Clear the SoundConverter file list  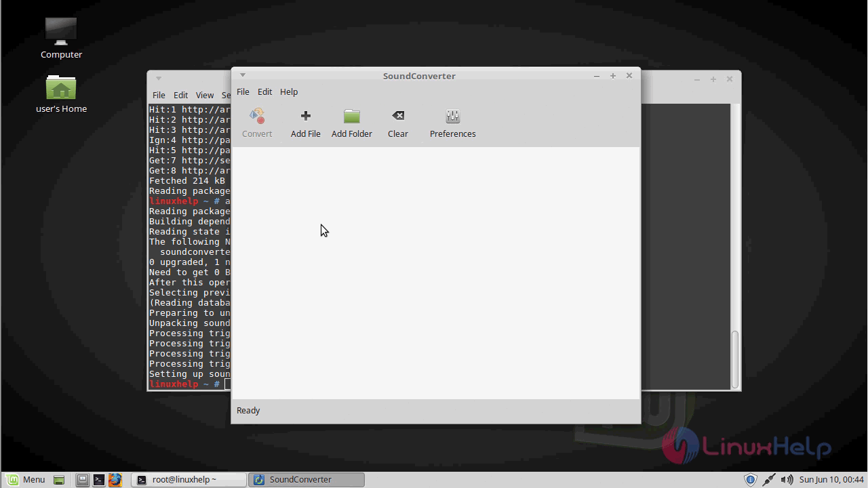pyautogui.click(x=397, y=124)
